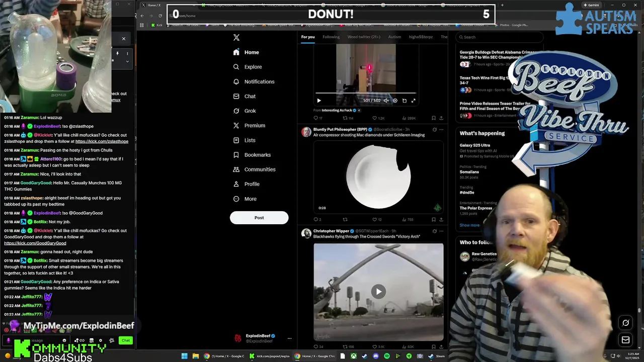Open trending topic Somalians

469,172
